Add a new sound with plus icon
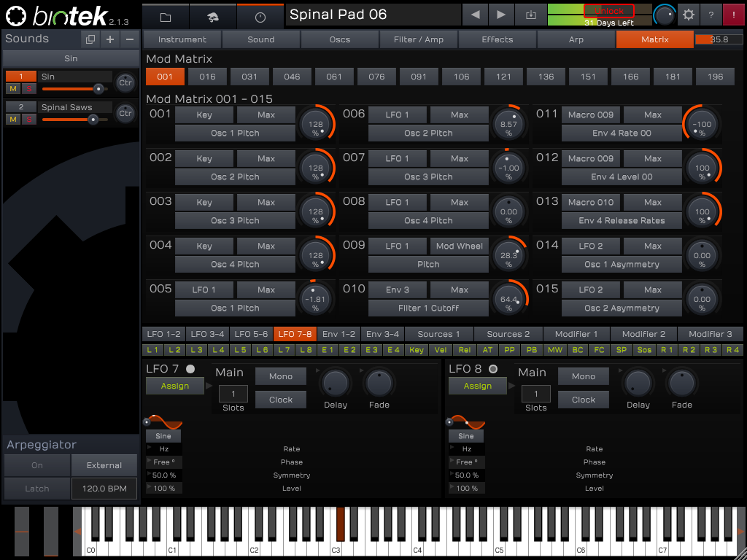 pos(110,39)
